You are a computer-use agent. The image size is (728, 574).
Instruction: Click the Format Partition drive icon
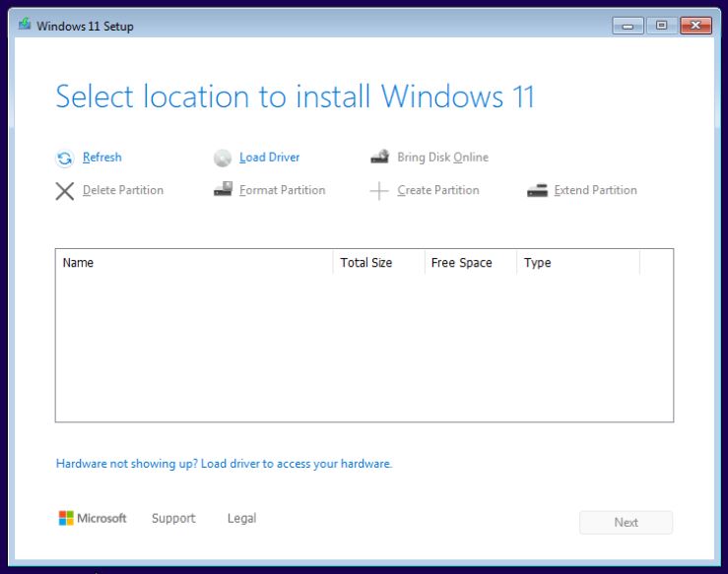pyautogui.click(x=223, y=189)
